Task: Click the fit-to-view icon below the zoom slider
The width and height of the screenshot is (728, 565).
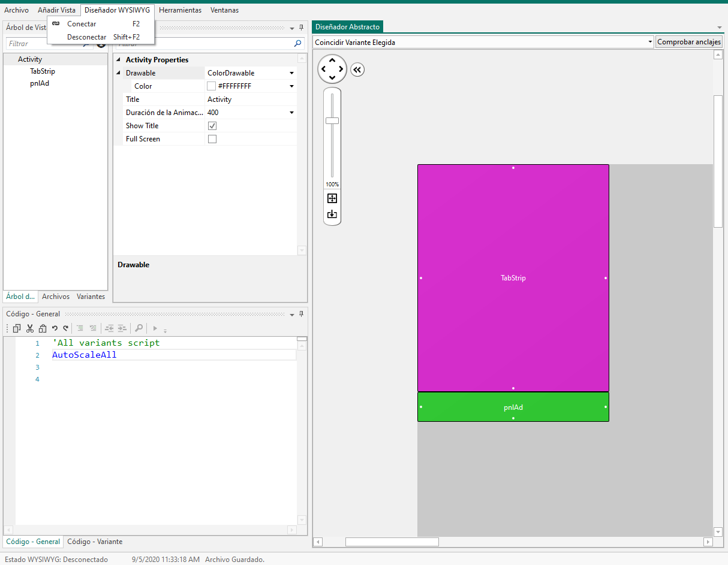Action: tap(332, 199)
